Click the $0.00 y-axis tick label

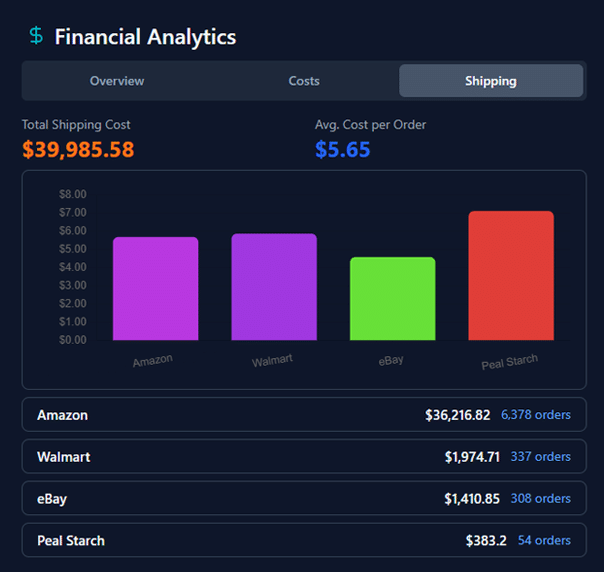[72, 340]
